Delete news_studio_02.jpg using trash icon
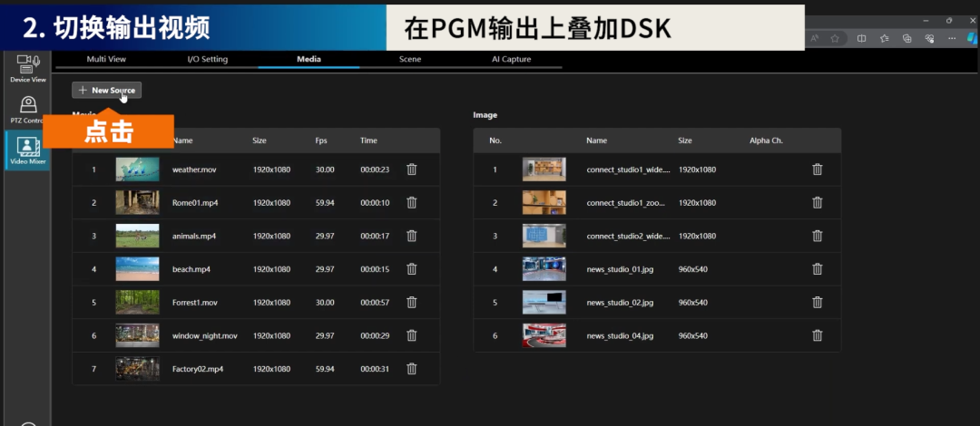 tap(817, 303)
